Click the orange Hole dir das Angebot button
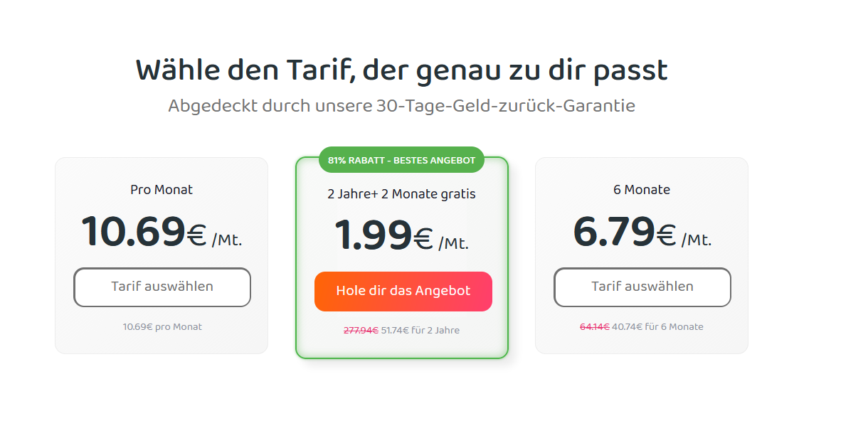The width and height of the screenshot is (868, 438). pos(403,292)
